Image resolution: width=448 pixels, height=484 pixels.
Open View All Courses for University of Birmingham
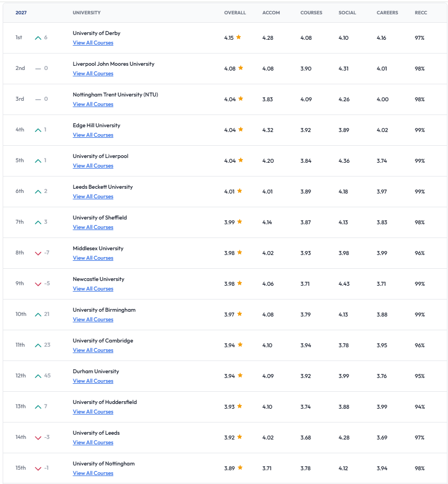pos(93,320)
